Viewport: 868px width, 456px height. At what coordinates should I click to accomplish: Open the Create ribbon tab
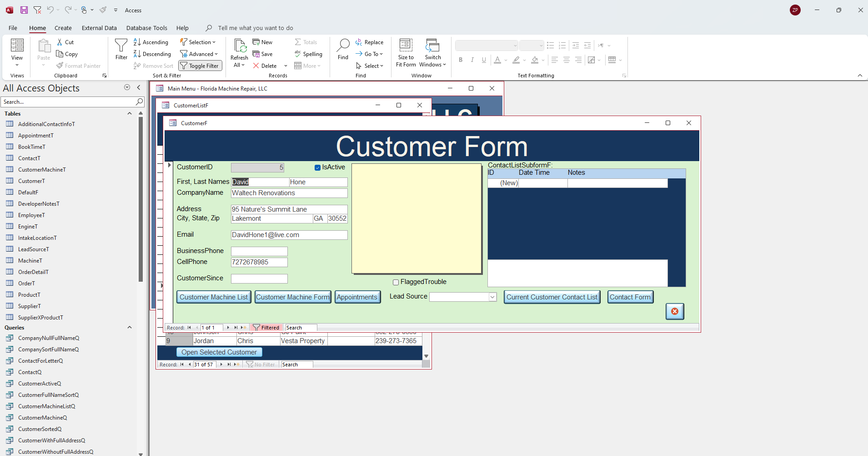[x=63, y=28]
